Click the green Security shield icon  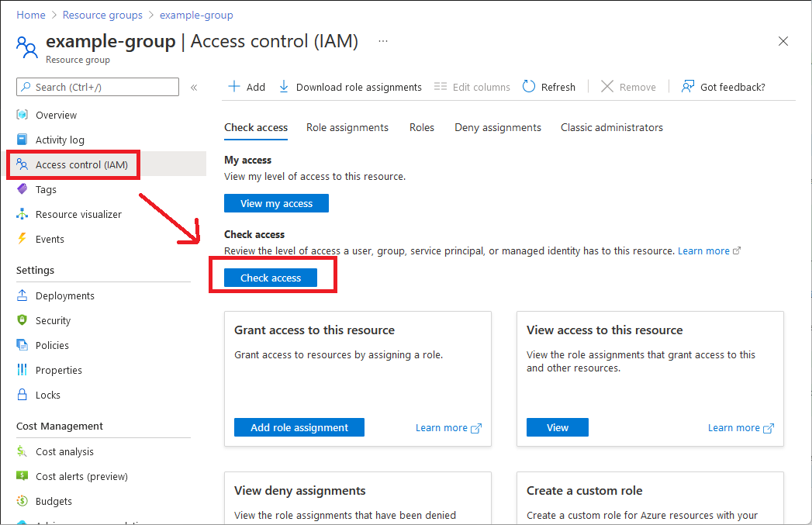(x=22, y=320)
